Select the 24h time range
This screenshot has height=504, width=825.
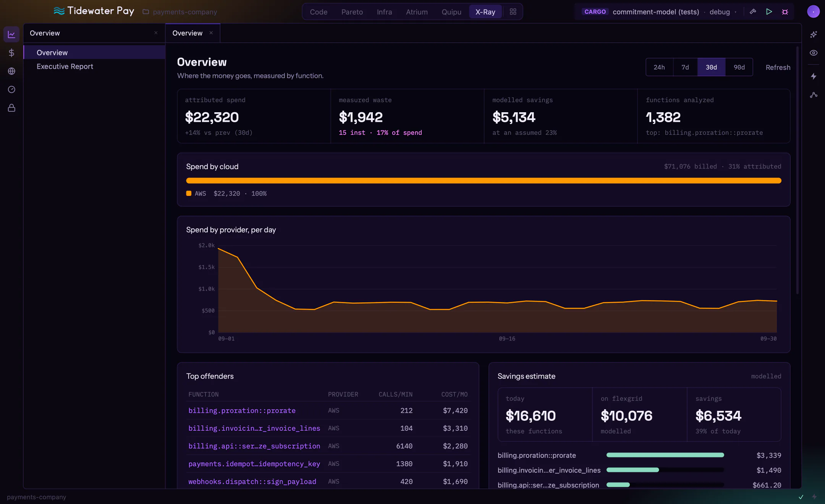click(659, 67)
